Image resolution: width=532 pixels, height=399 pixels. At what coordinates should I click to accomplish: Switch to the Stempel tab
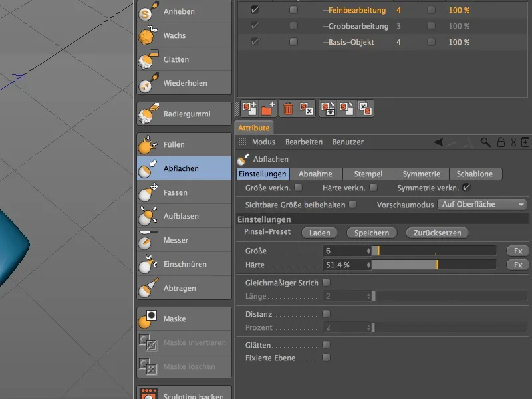tap(368, 174)
